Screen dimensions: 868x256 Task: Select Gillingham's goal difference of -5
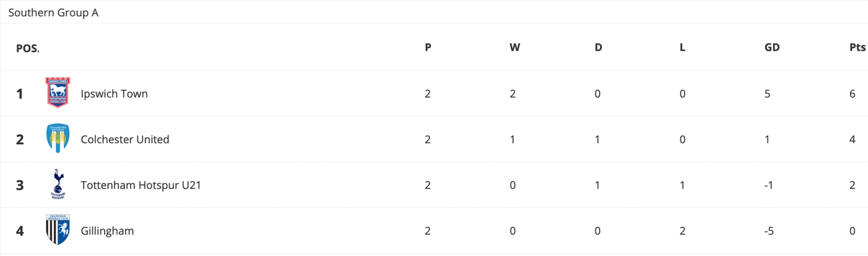pyautogui.click(x=769, y=231)
